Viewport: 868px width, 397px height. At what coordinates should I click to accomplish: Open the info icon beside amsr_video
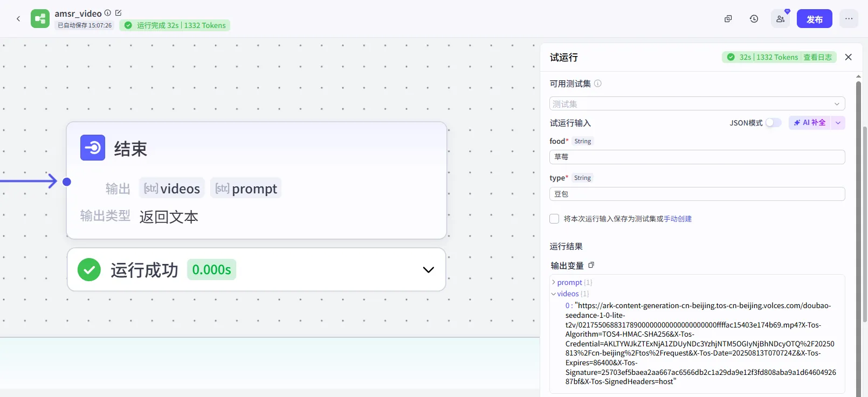coord(107,13)
